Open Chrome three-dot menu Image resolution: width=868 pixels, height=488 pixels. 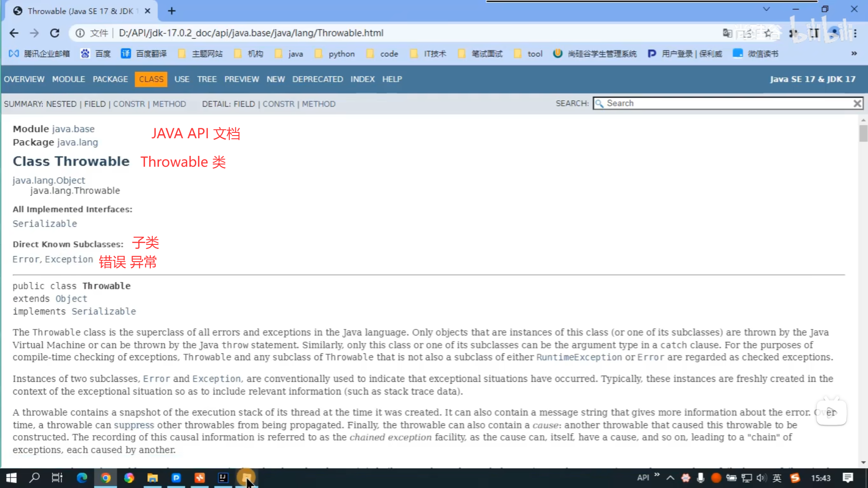tap(855, 33)
